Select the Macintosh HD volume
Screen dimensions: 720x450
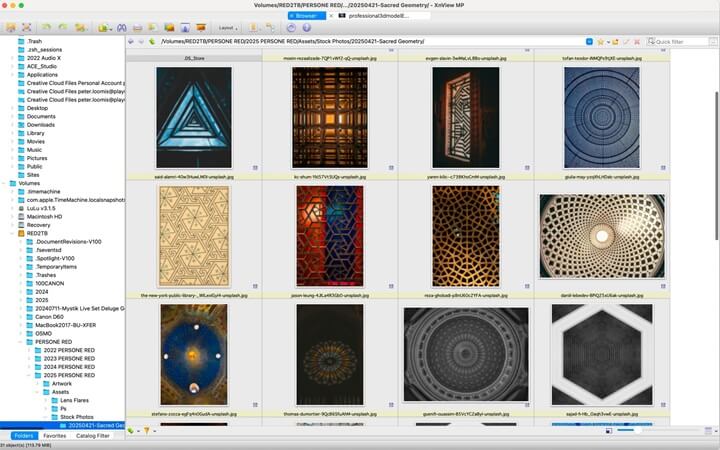pos(44,217)
